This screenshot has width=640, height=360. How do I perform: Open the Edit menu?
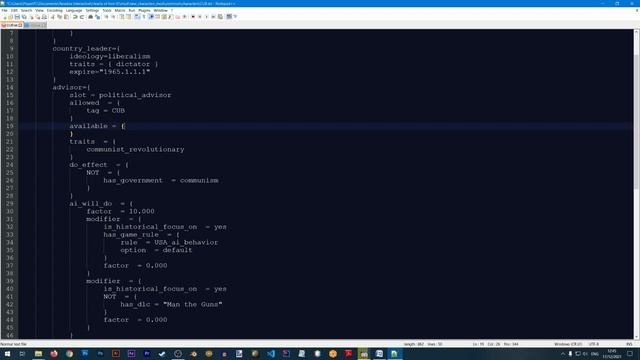click(x=14, y=11)
